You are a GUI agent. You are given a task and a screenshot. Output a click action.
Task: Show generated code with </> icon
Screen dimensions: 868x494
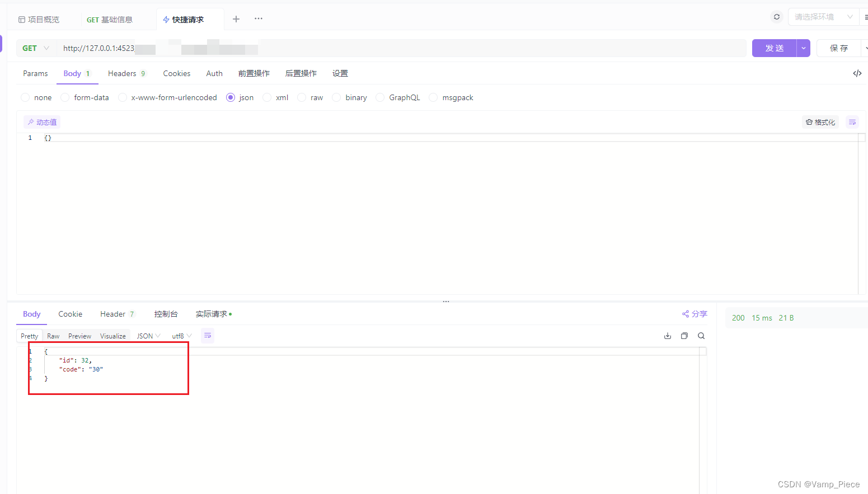[857, 73]
